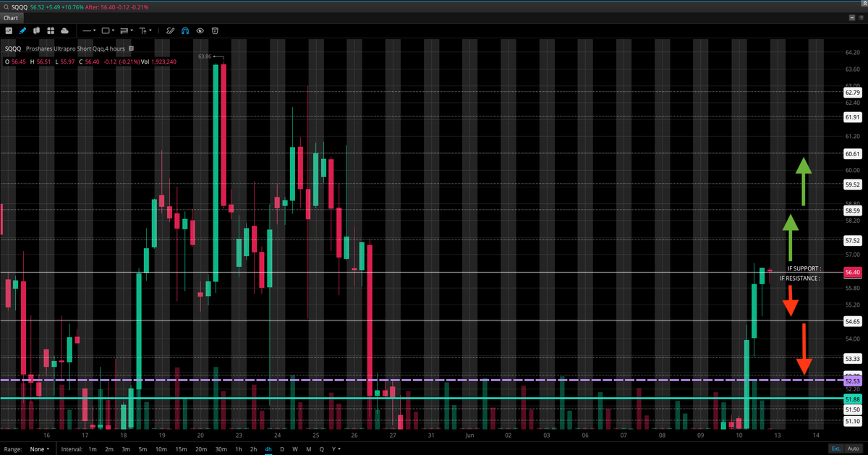
Task: Click the SQQQ symbol search field
Action: click(x=19, y=7)
